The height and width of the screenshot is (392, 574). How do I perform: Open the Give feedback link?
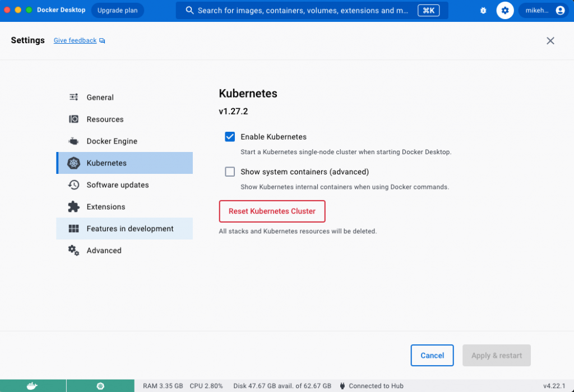tap(75, 40)
